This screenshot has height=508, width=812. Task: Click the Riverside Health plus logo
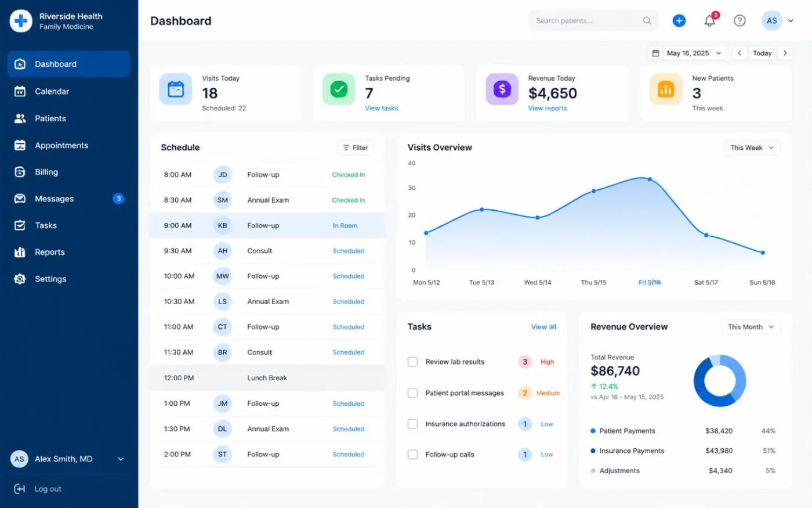(x=21, y=21)
